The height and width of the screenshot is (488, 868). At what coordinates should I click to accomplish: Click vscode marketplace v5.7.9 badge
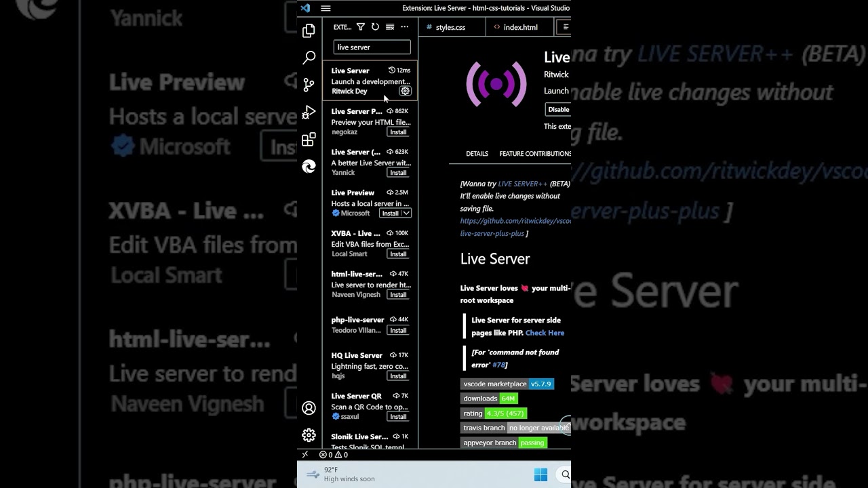click(x=507, y=384)
